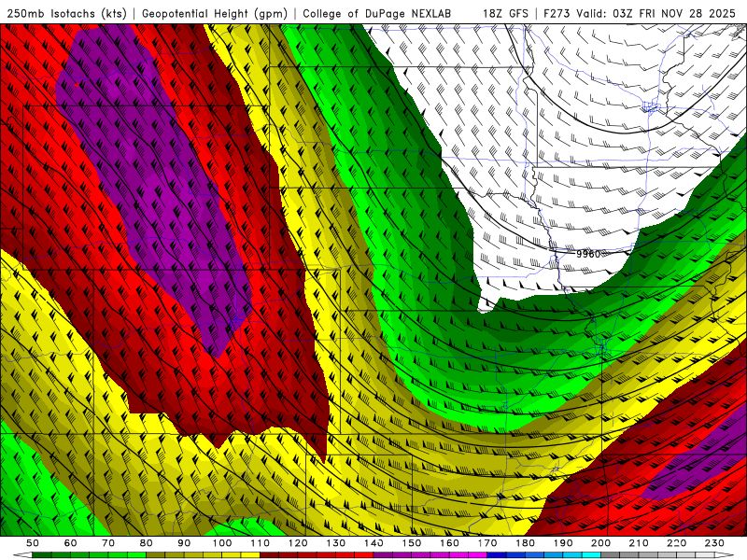Select the '70' legend scale number
Screen dimensions: 747x560
(x=108, y=543)
